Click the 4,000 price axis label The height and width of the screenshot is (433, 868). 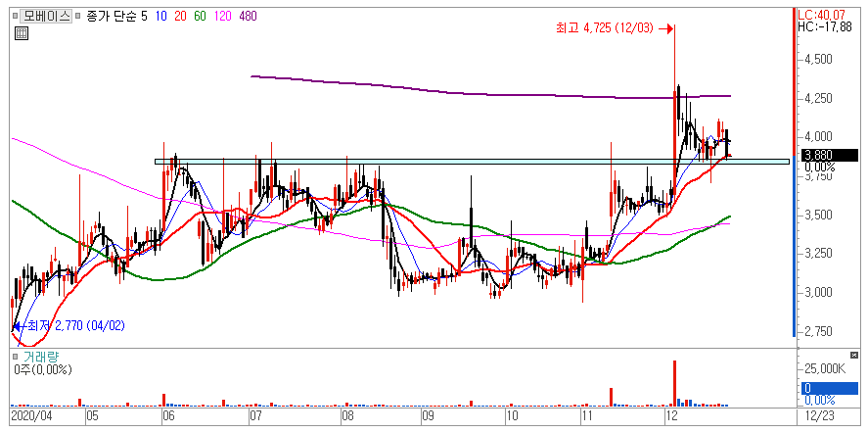(x=817, y=137)
